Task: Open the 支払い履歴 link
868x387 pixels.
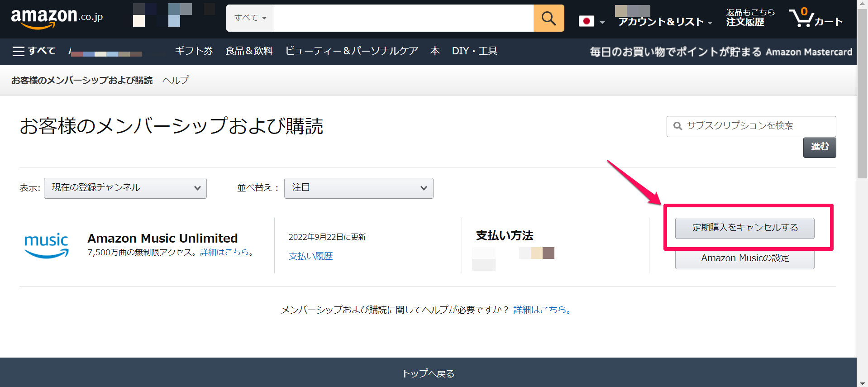Action: [x=310, y=256]
